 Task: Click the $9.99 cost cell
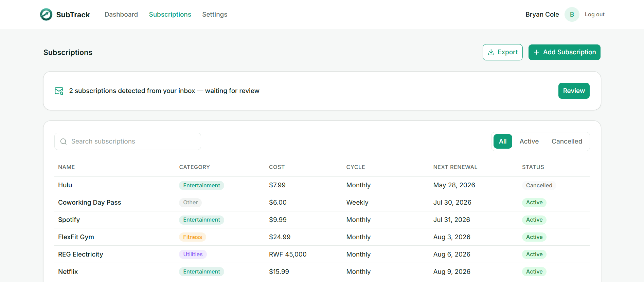(x=278, y=220)
